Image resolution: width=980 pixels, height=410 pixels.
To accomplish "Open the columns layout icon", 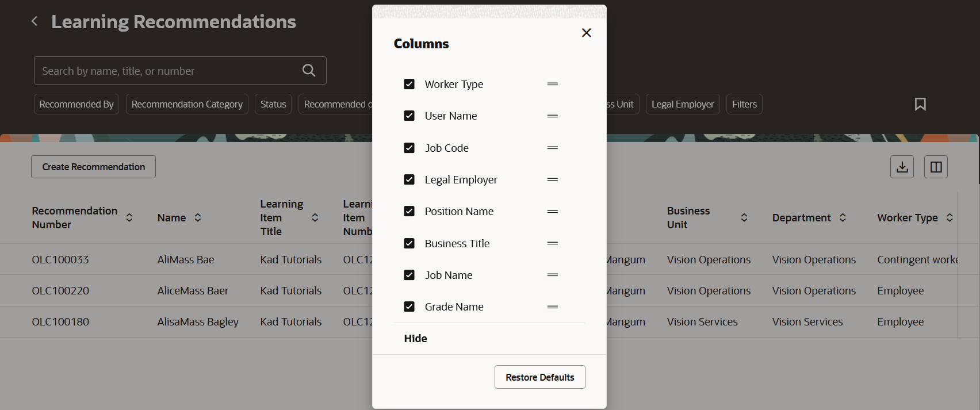I will coord(936,167).
